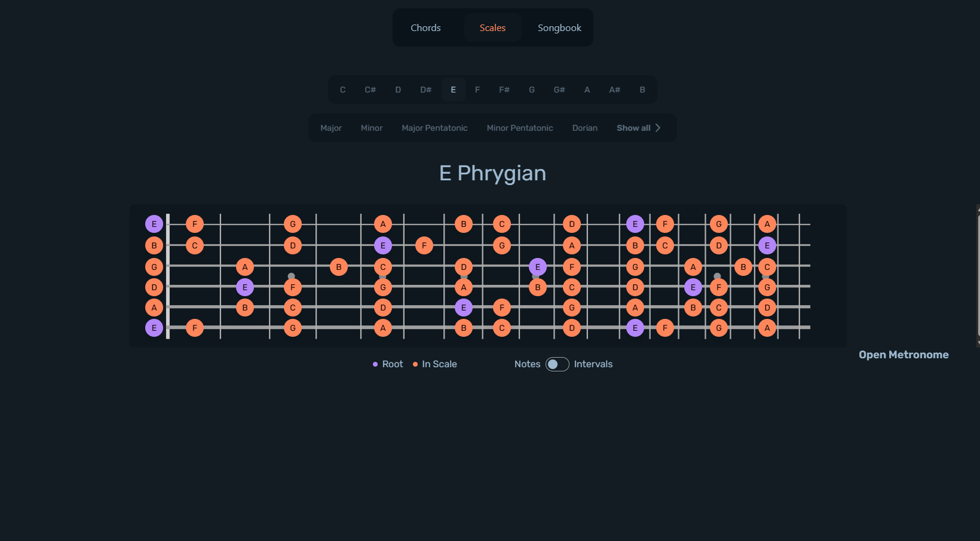Click the purple E root note on the D string
The height and width of the screenshot is (541, 980).
coord(244,287)
